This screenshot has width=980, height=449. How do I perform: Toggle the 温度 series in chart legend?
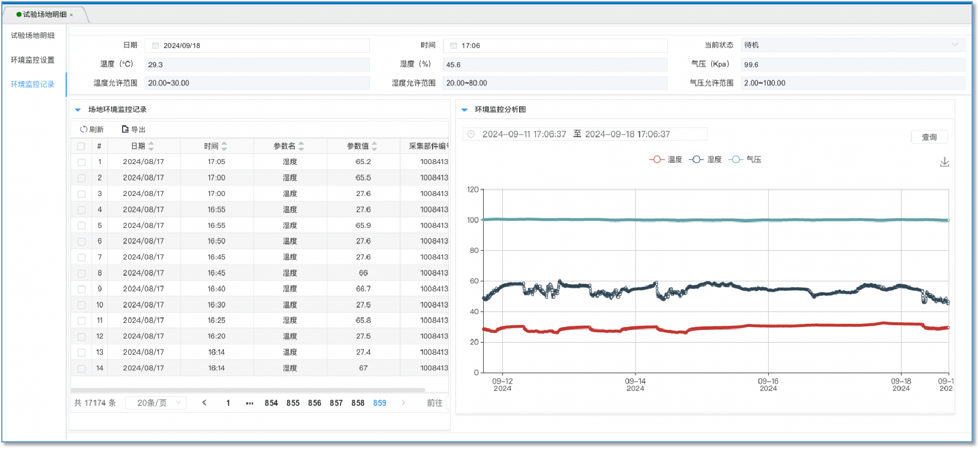[666, 159]
